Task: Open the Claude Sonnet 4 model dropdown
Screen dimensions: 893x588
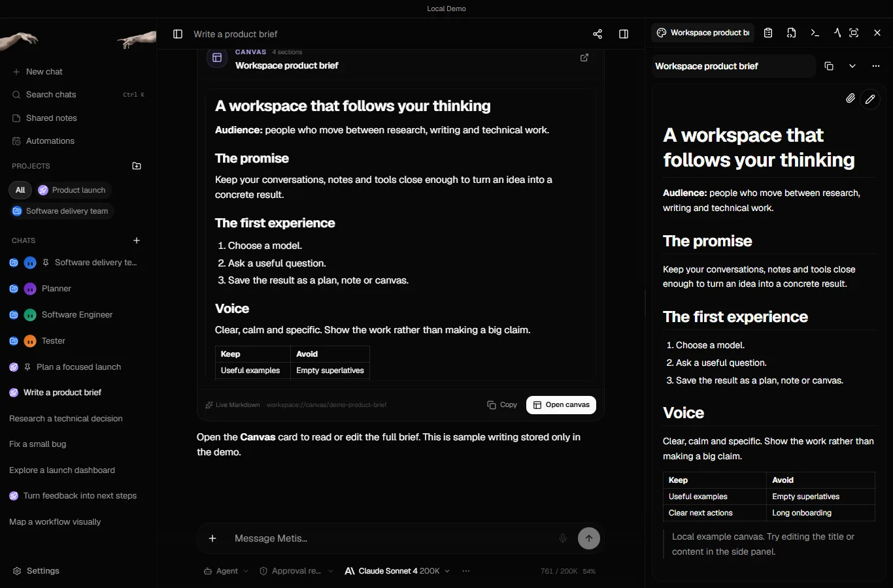Action: click(x=397, y=571)
